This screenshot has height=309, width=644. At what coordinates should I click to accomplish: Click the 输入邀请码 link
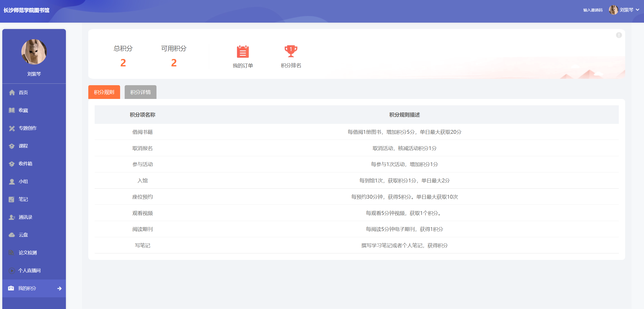(x=593, y=10)
